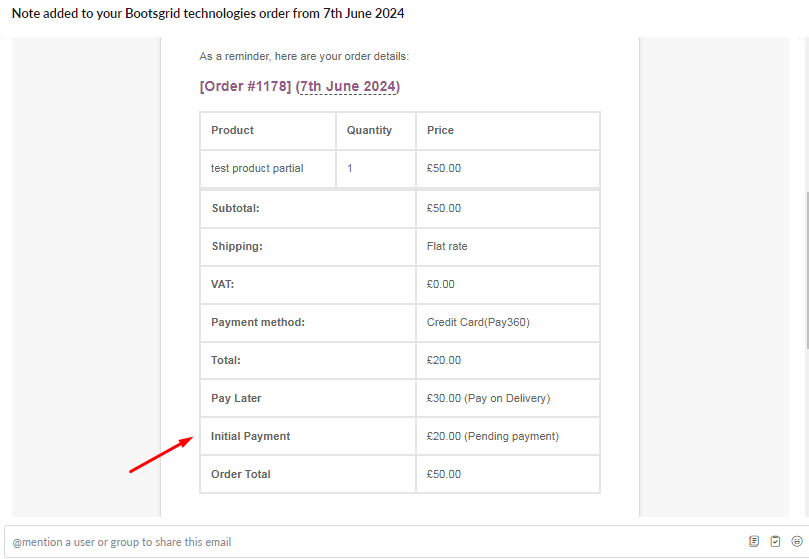809x559 pixels.
Task: Click the vertical scrollbar on the right edge
Action: tap(806, 270)
